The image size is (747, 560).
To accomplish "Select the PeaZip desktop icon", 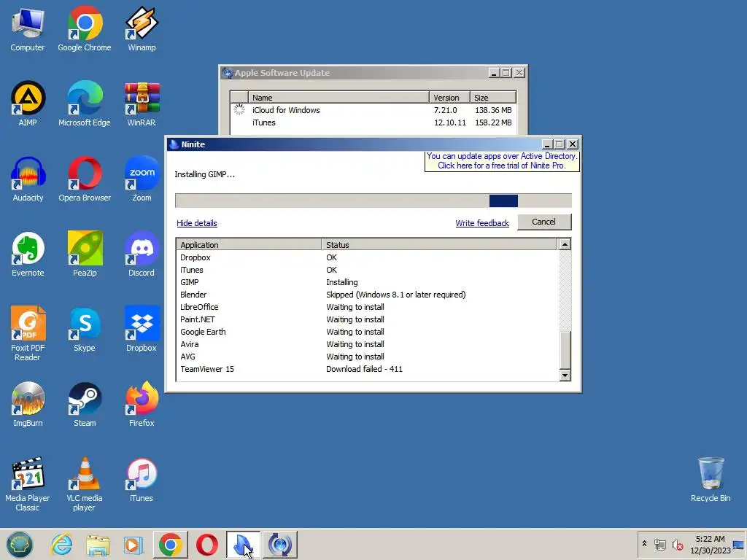I will 85,254.
